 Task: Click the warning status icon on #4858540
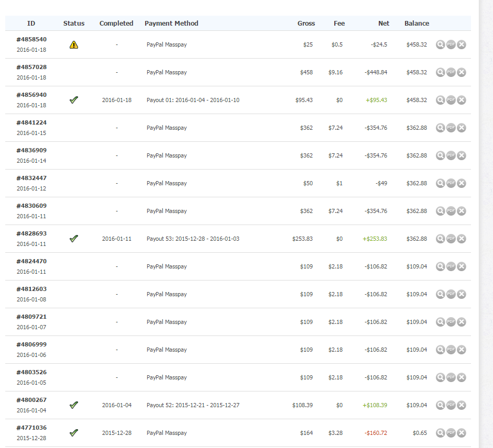74,45
